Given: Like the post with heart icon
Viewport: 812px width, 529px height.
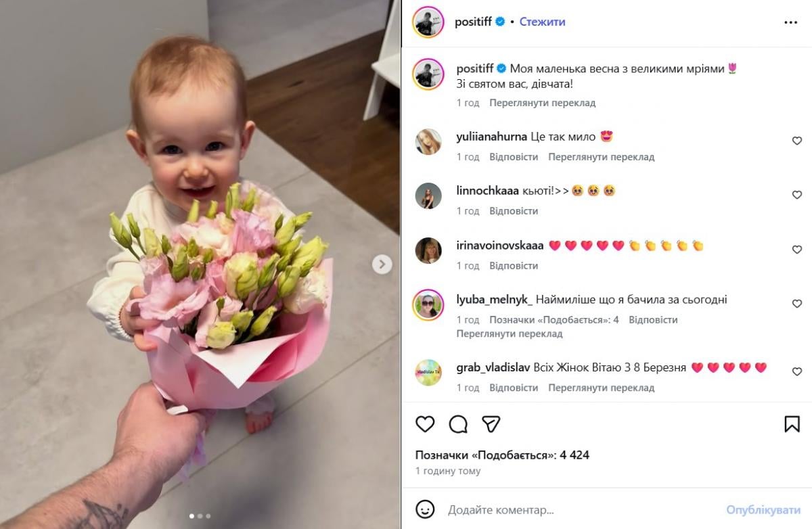Looking at the screenshot, I should pyautogui.click(x=425, y=424).
